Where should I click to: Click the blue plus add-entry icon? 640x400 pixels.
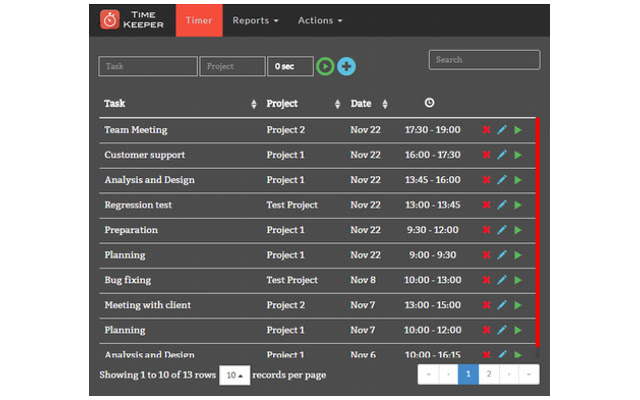point(346,67)
